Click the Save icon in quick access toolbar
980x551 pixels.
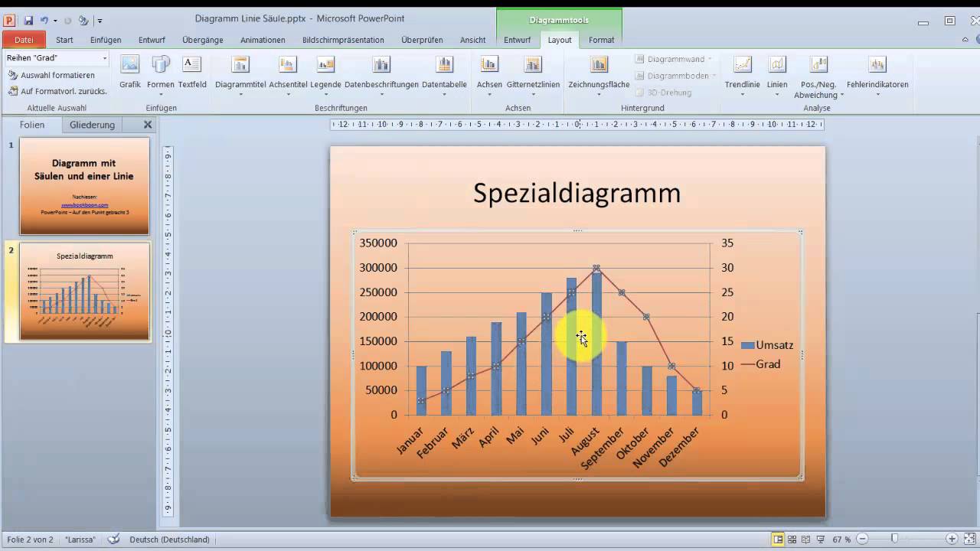pos(28,21)
